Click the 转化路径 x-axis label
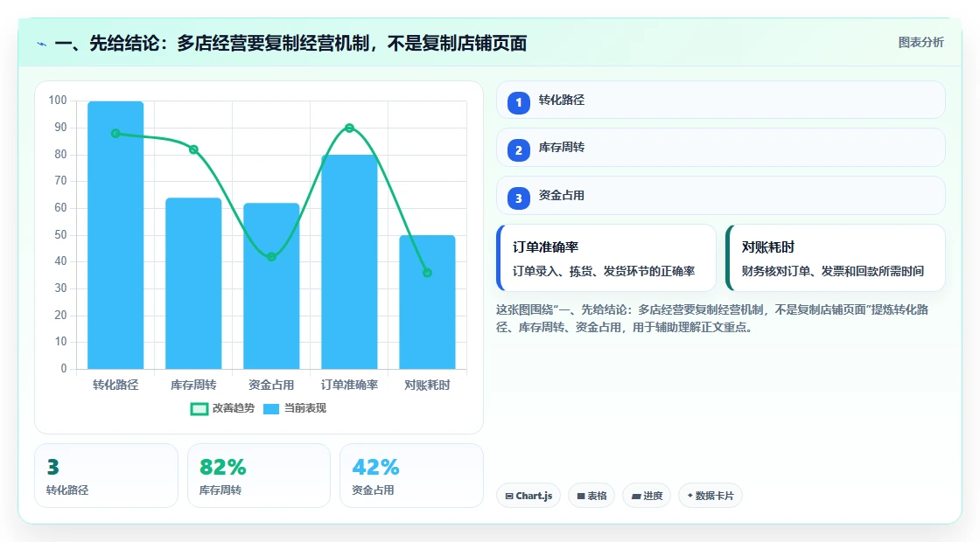 coord(115,386)
